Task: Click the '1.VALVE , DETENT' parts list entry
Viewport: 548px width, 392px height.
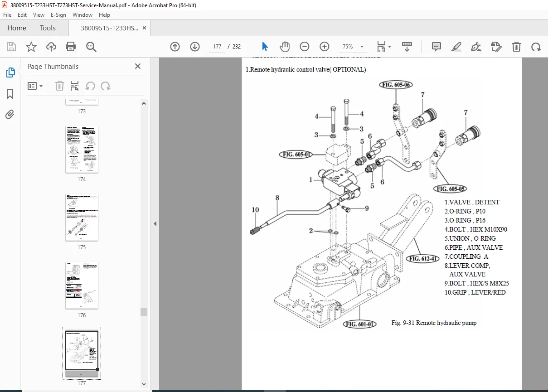Action: click(x=472, y=202)
